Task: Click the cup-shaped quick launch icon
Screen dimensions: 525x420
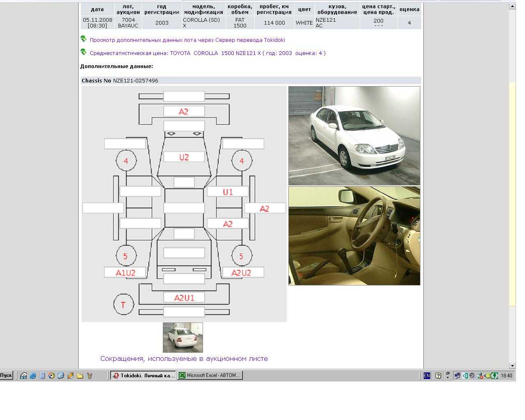Action: [x=89, y=375]
